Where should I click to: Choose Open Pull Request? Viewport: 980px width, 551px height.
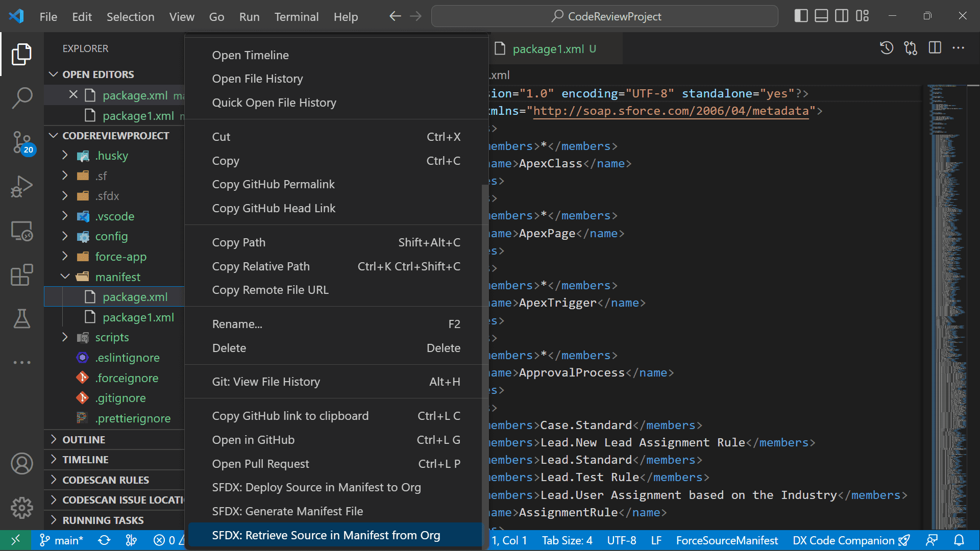[335, 464]
